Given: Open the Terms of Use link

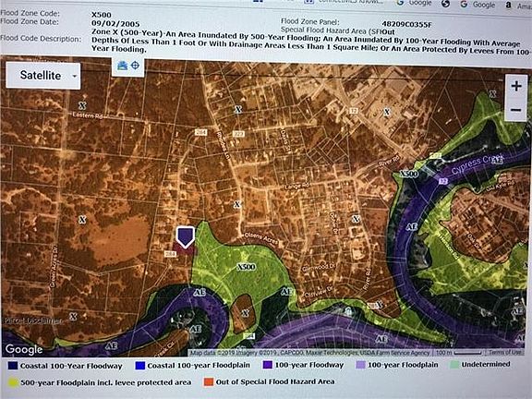Looking at the screenshot, I should click(504, 353).
